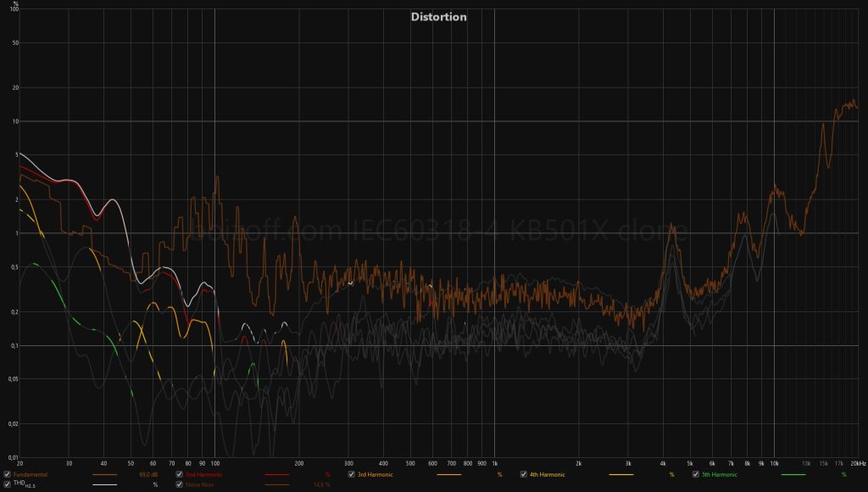Toggle the 3rd Harmonic checkbox

pos(352,474)
